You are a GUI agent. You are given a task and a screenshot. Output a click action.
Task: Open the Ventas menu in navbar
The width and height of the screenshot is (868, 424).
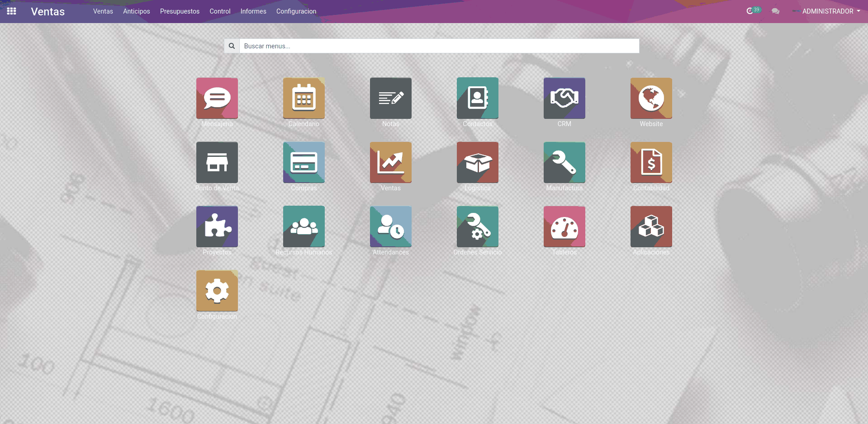tap(103, 11)
